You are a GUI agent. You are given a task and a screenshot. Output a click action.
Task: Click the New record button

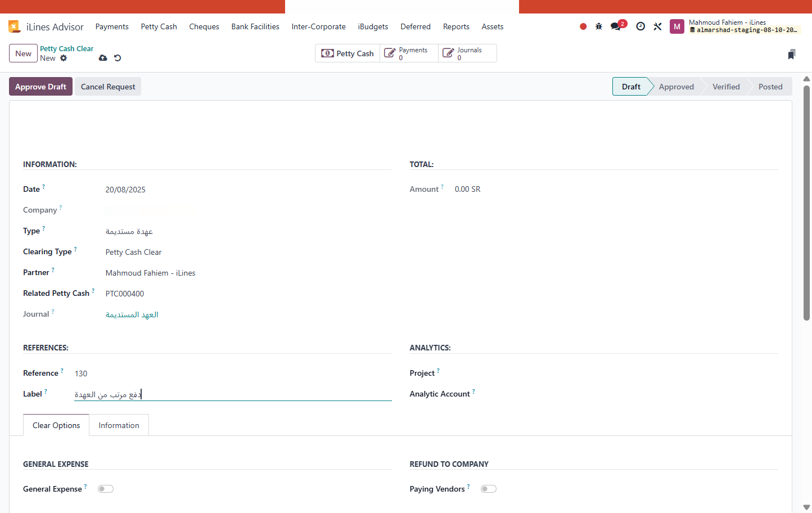[23, 53]
